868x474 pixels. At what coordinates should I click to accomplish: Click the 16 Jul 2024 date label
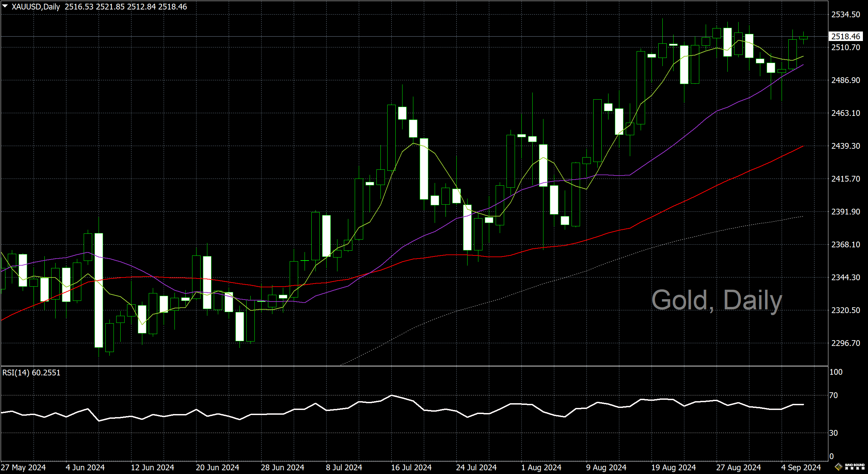click(411, 468)
